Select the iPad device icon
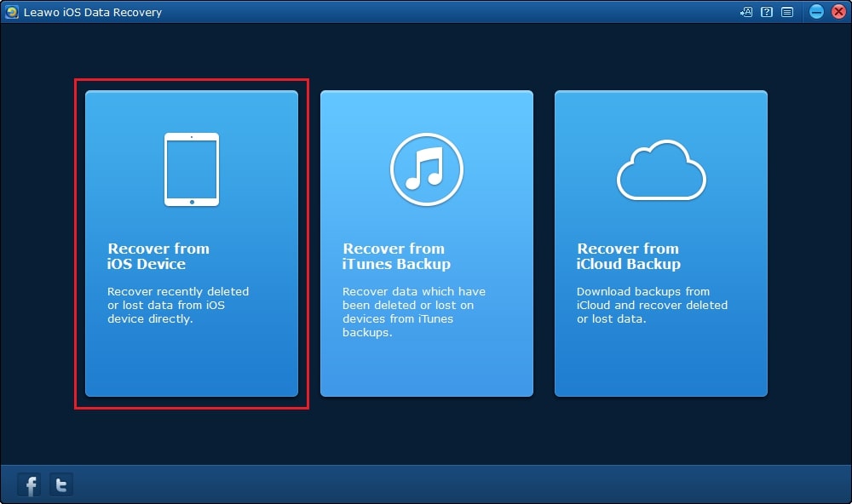Image resolution: width=852 pixels, height=504 pixels. point(191,167)
